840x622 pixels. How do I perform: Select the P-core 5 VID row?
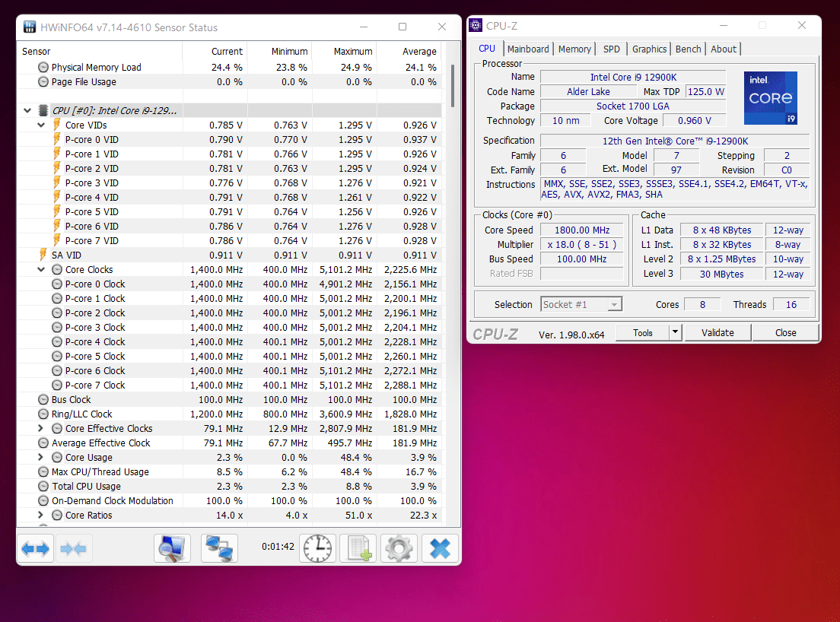point(229,211)
